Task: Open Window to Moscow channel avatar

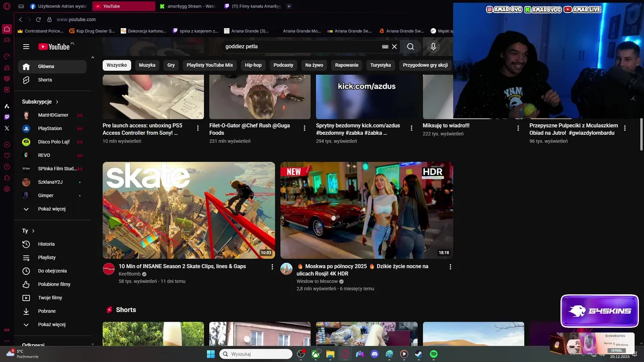Action: coord(286,269)
